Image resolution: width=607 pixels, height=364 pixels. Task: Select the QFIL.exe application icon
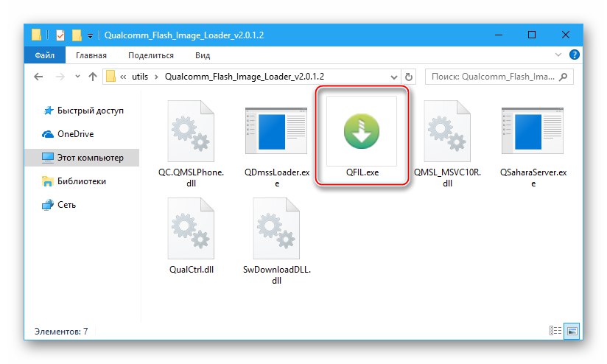click(x=362, y=131)
